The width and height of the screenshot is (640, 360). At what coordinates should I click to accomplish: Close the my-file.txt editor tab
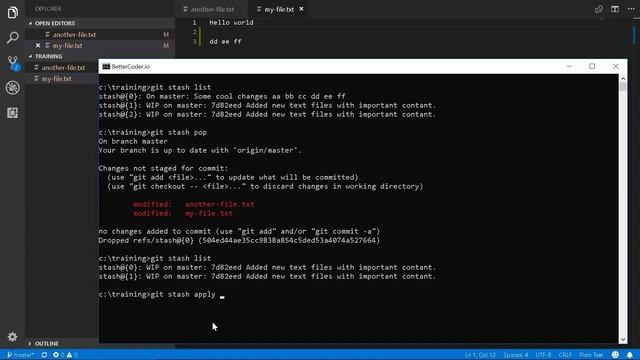[301, 9]
